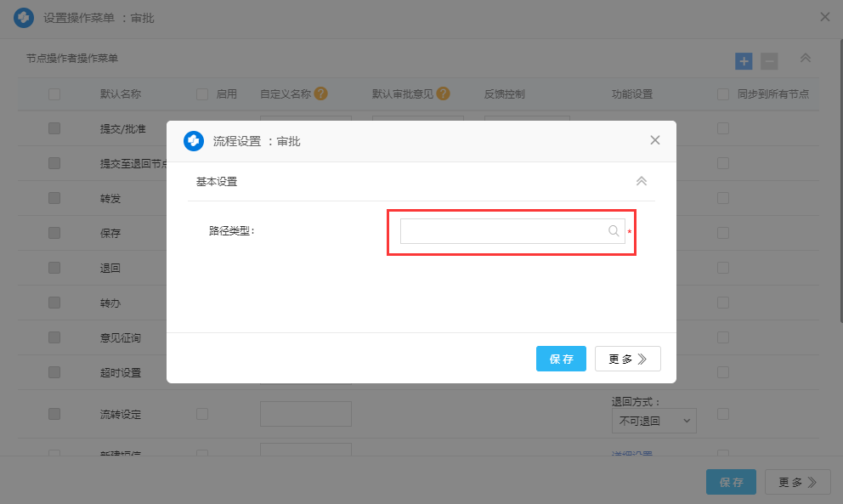Tick the row checkbox left of 转发
This screenshot has width=843, height=504.
54,198
